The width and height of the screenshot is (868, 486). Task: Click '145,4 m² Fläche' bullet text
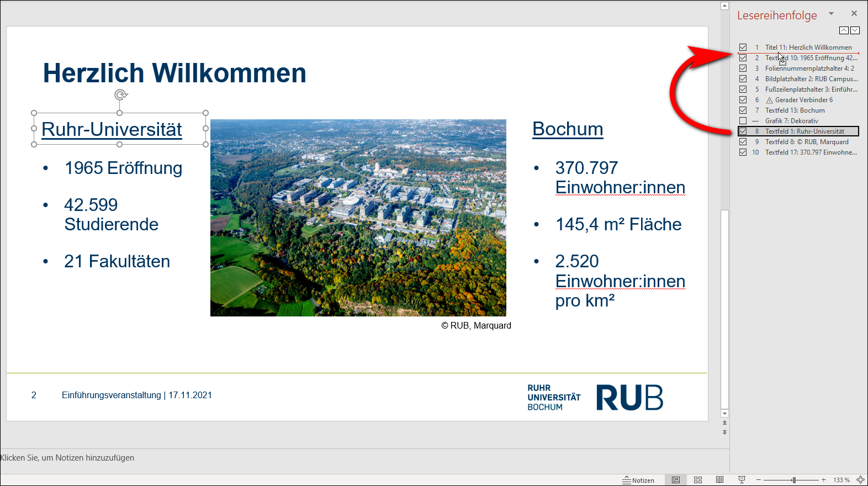click(618, 224)
